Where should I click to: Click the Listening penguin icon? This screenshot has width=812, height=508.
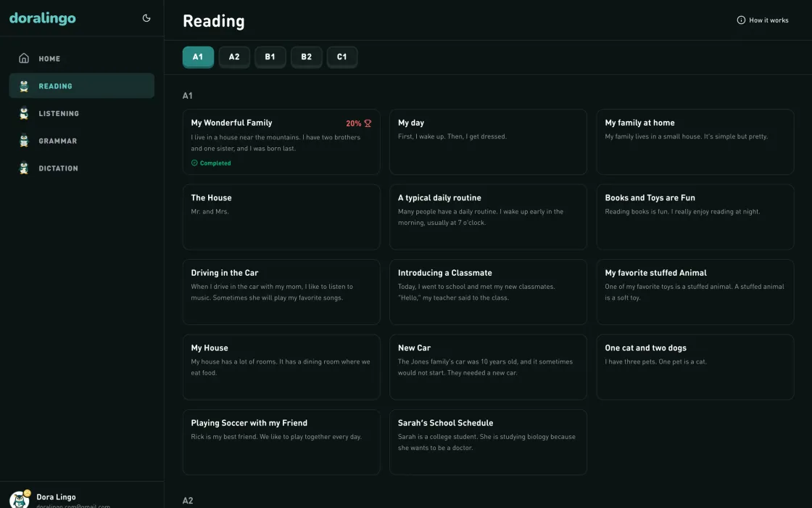click(24, 113)
